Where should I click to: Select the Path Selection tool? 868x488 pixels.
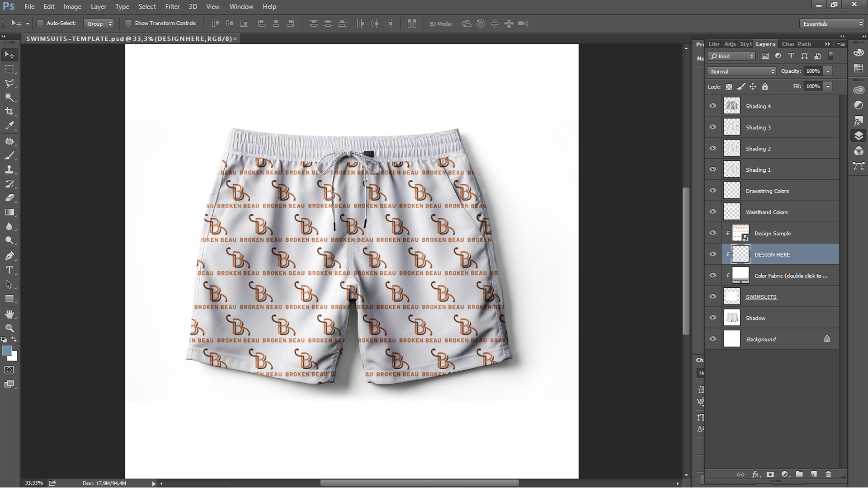(x=9, y=284)
